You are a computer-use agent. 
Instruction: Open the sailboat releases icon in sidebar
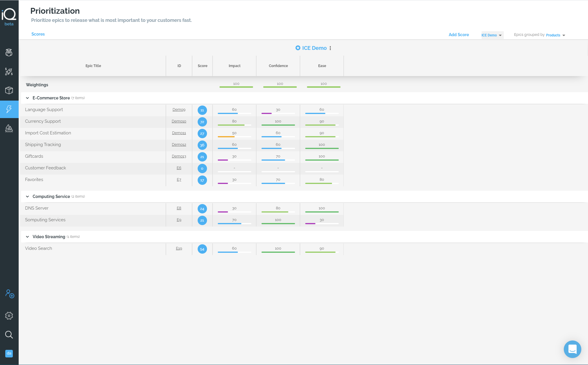pyautogui.click(x=9, y=128)
